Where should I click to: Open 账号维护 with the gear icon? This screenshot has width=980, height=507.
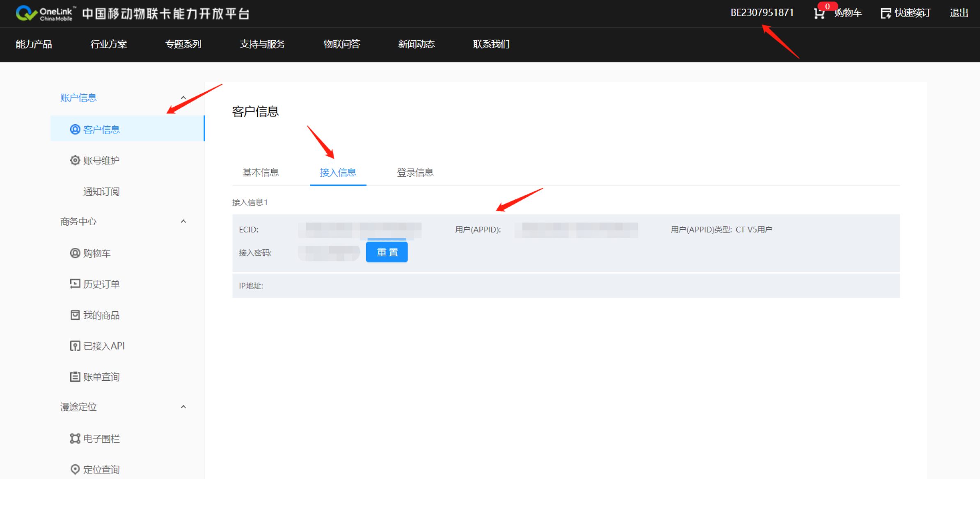(95, 160)
